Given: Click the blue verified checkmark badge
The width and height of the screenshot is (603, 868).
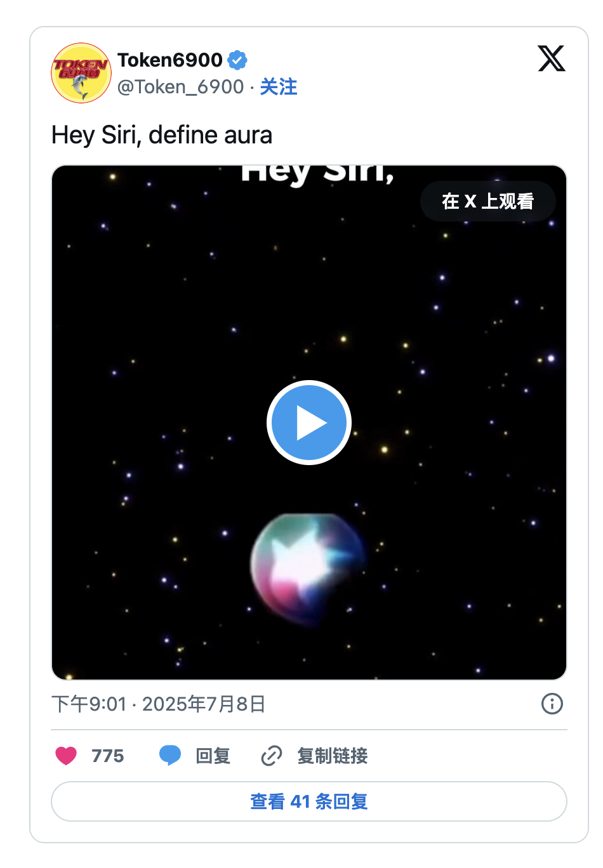Looking at the screenshot, I should click(237, 60).
